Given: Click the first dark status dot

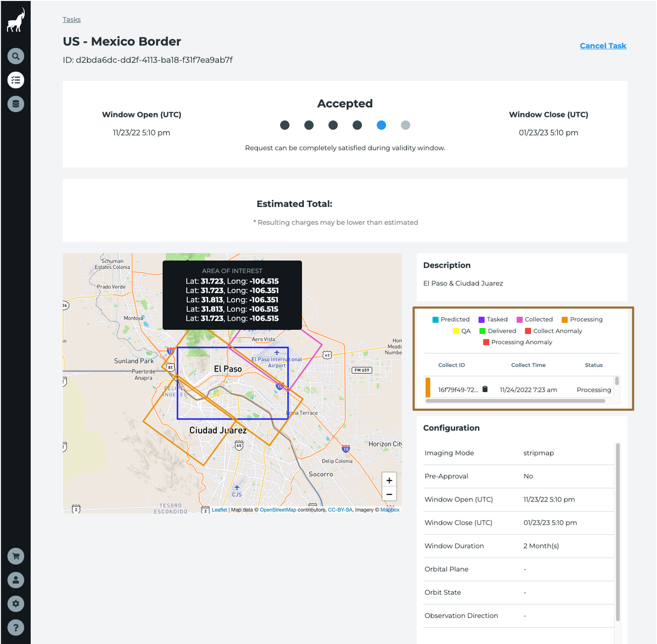Looking at the screenshot, I should [x=285, y=125].
